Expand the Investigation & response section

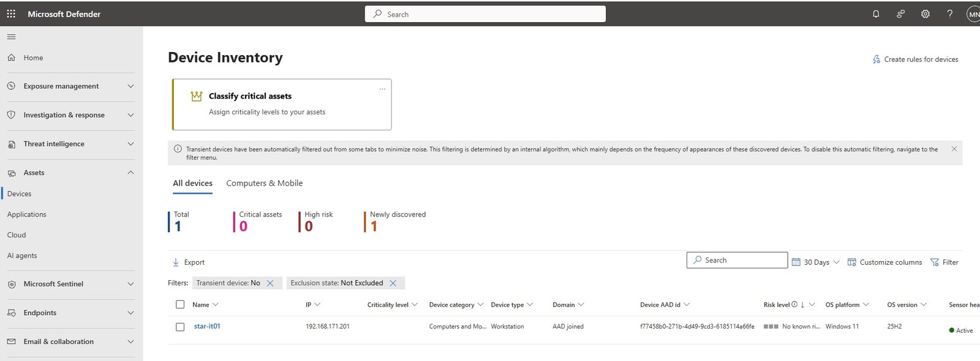tap(130, 115)
